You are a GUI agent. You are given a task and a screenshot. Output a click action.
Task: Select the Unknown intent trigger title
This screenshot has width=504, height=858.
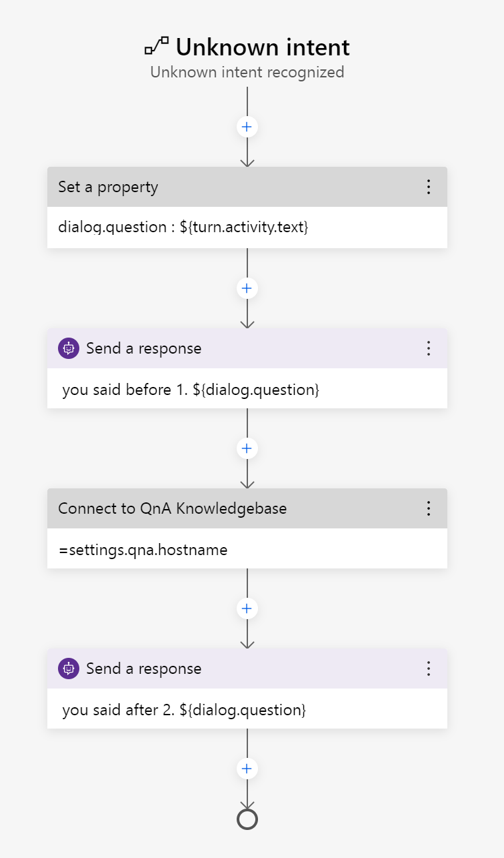263,47
